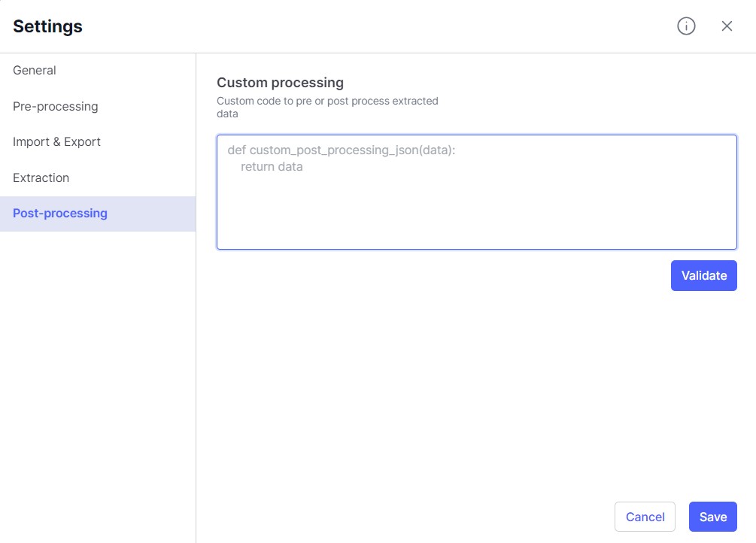Cancel the settings changes
Image resolution: width=756 pixels, height=543 pixels.
click(x=645, y=517)
